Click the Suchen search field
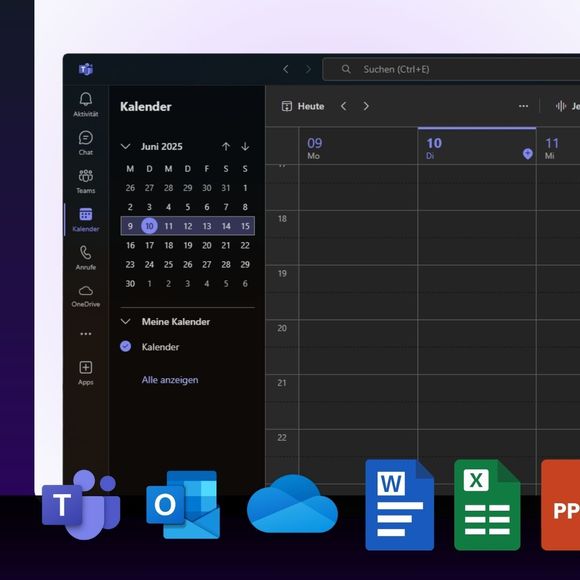 [x=451, y=69]
